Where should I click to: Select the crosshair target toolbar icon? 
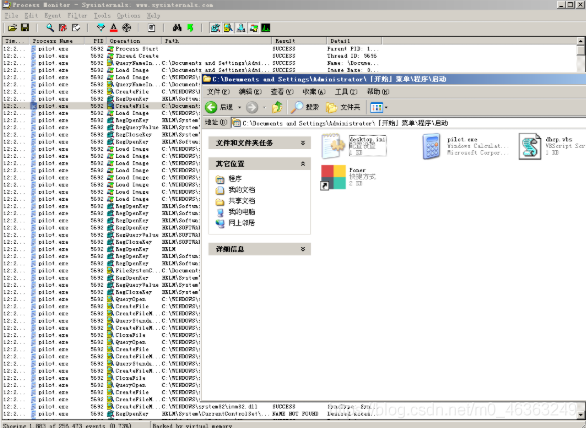[127, 28]
